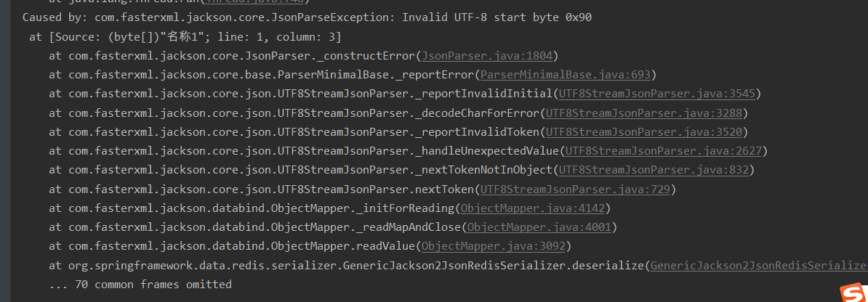Click the 'Caused by' JsonParseException line
The width and height of the screenshot is (868, 302).
click(x=308, y=17)
